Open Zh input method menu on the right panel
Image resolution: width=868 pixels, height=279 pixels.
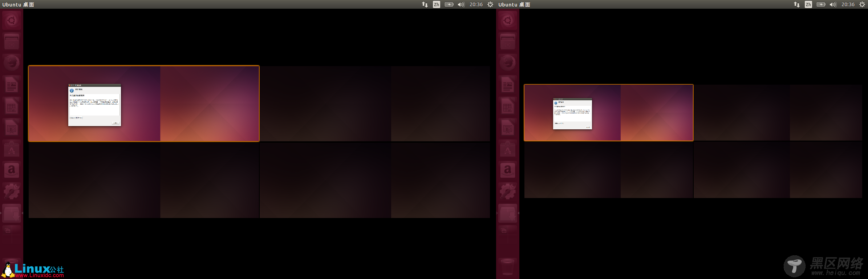[x=808, y=4]
